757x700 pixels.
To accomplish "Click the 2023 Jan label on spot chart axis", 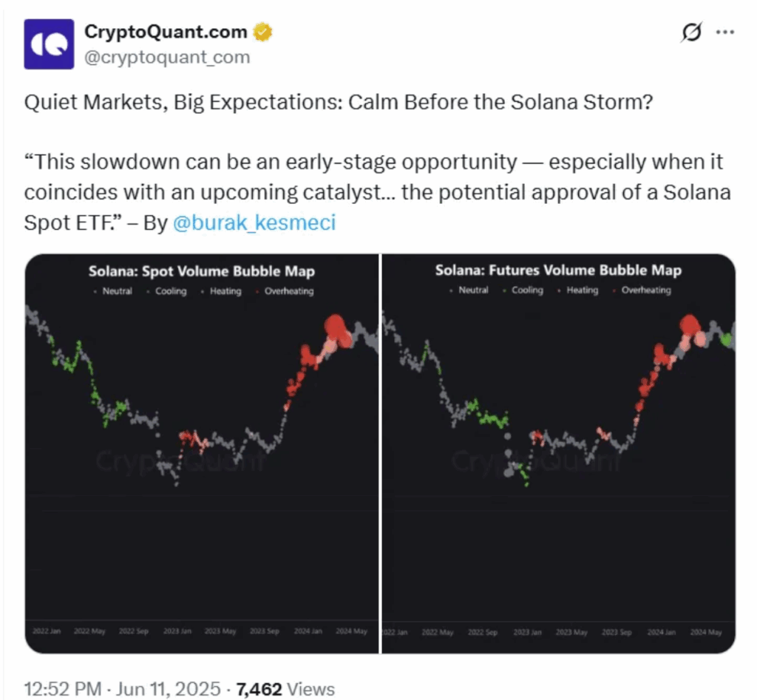I will [177, 631].
